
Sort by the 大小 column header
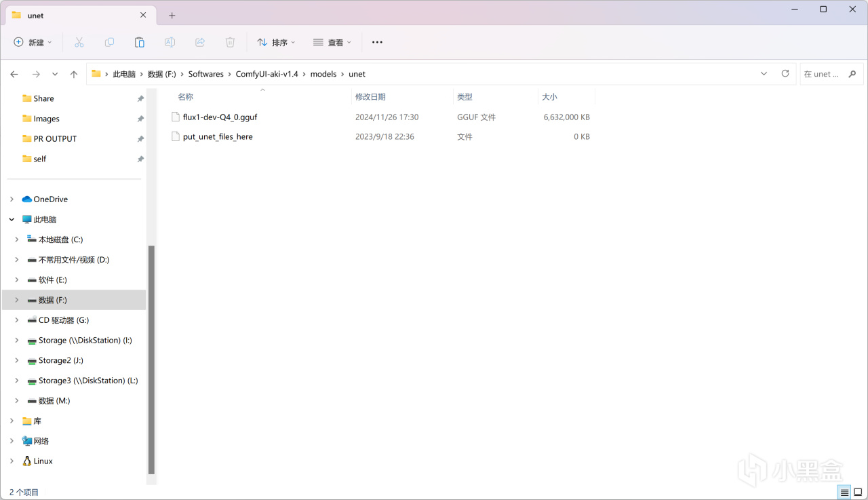pos(567,97)
